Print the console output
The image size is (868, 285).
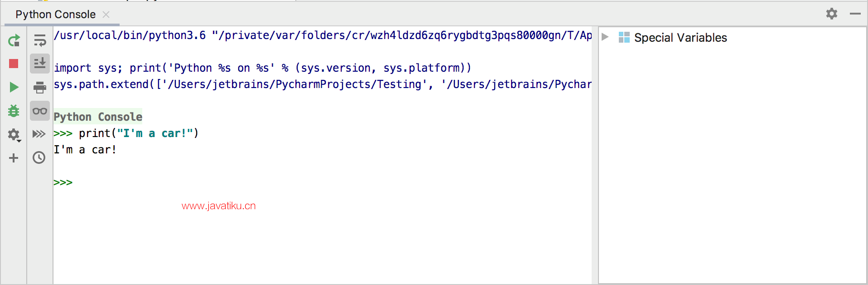(x=40, y=87)
